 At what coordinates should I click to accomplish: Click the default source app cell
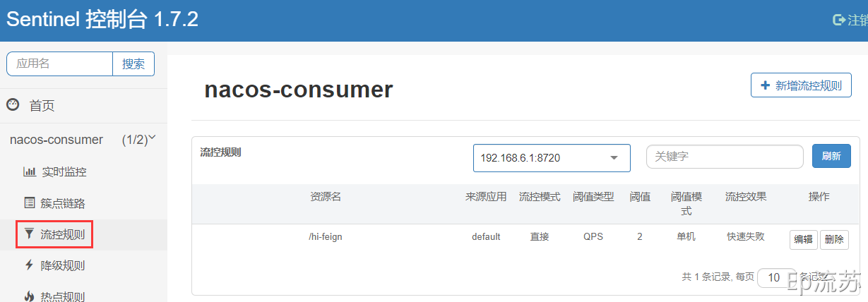click(x=486, y=236)
